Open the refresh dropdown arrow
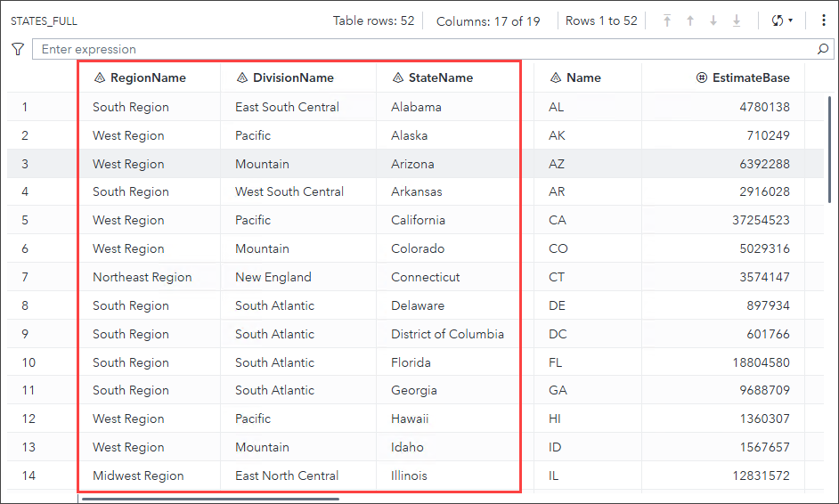 (x=790, y=20)
